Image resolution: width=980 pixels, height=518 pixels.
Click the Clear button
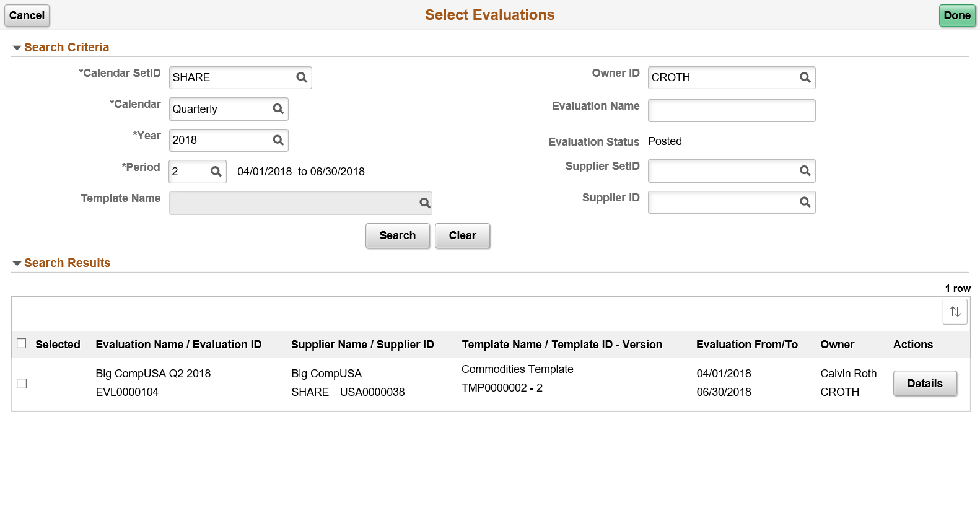pos(463,235)
